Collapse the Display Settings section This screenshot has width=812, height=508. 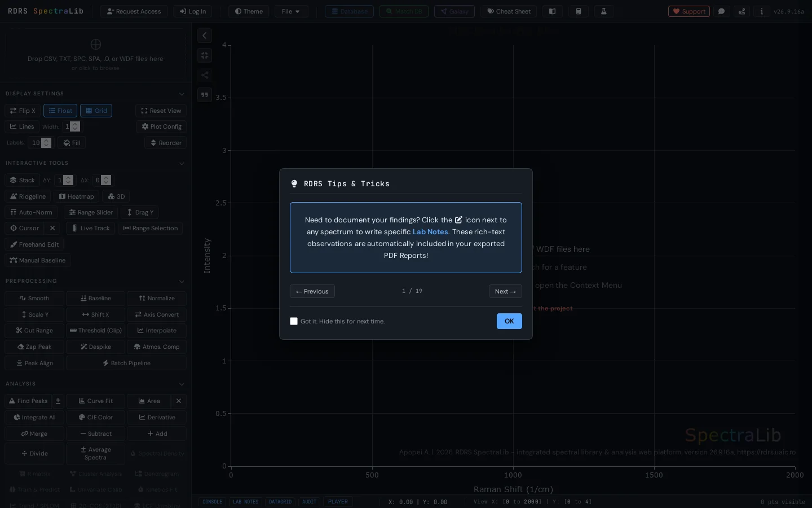[182, 94]
